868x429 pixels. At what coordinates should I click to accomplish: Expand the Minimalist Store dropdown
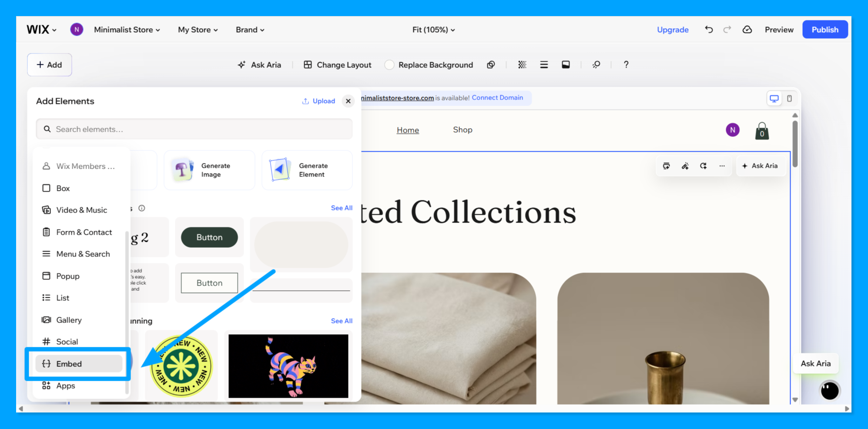[x=127, y=30]
